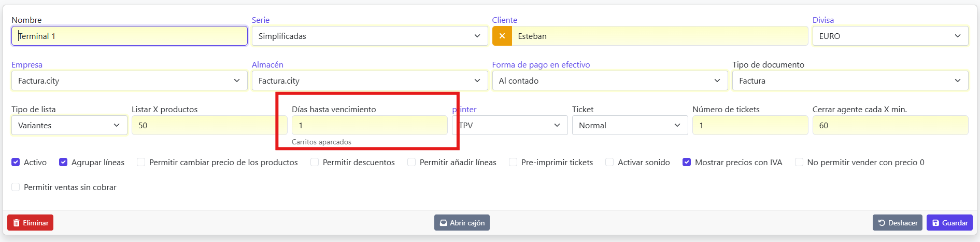
Task: Clear the Esteban client with the X icon
Action: click(502, 36)
